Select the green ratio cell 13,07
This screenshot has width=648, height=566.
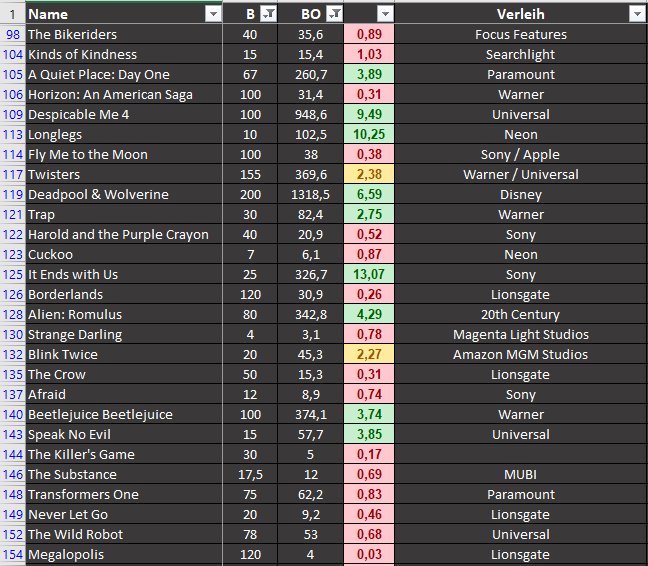[x=369, y=274]
